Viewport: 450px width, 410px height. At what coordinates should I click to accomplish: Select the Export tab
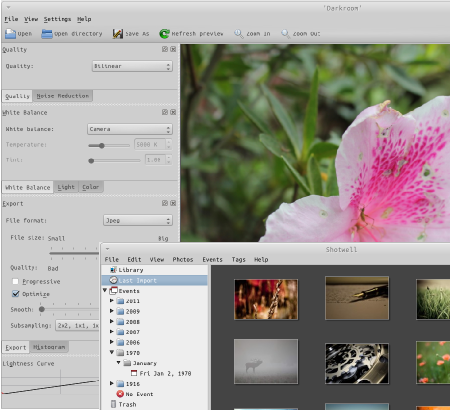pyautogui.click(x=16, y=347)
